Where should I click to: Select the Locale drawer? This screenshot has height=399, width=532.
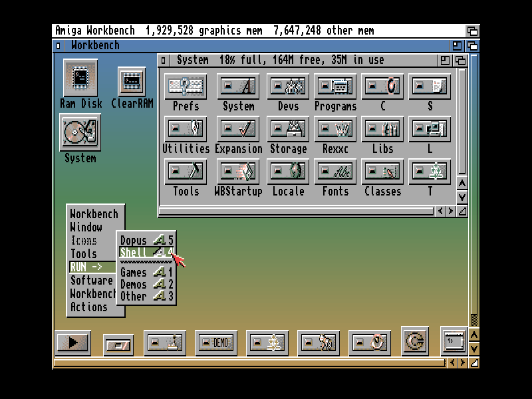(288, 172)
